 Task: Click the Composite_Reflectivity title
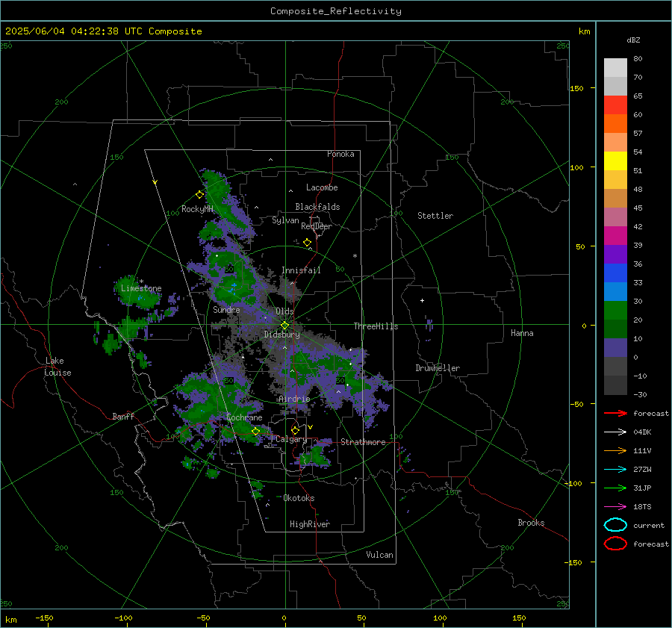(336, 11)
